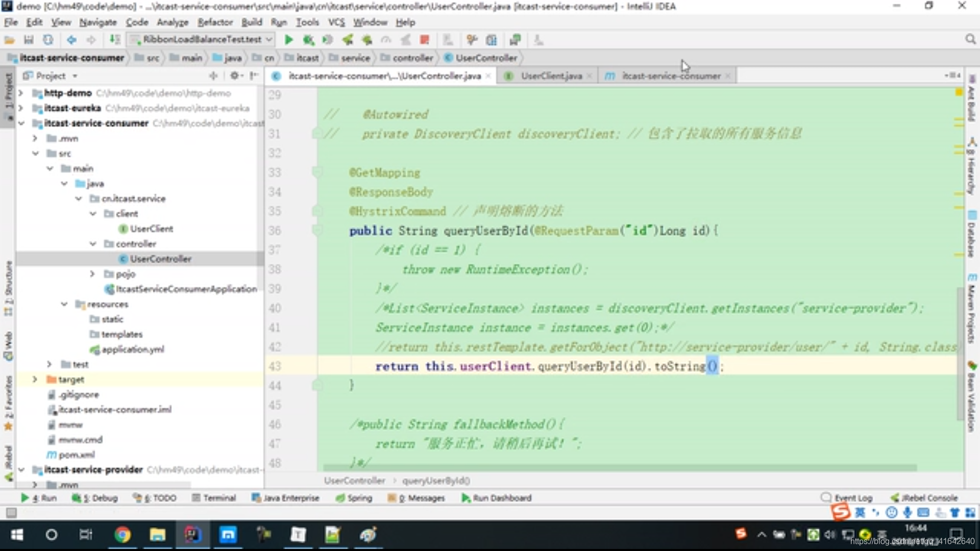This screenshot has width=980, height=551.
Task: Toggle the Structure side tool window
Action: pos(8,288)
